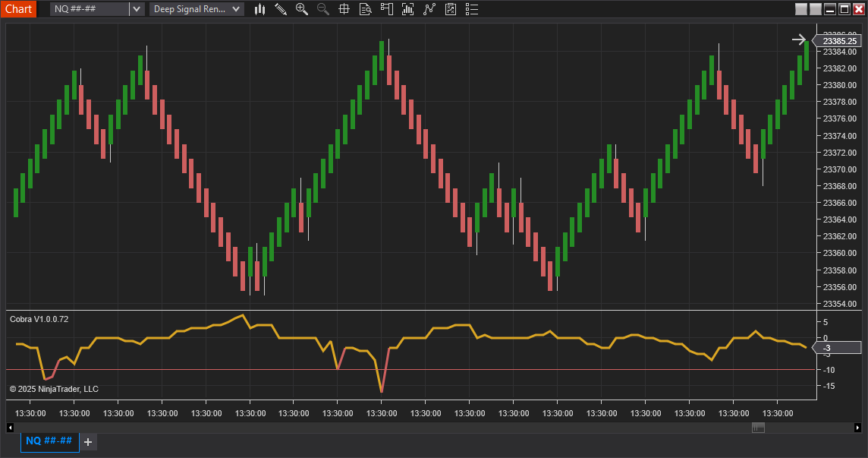This screenshot has height=458, width=868.
Task: Open the bar type candlestick icon
Action: click(x=260, y=9)
